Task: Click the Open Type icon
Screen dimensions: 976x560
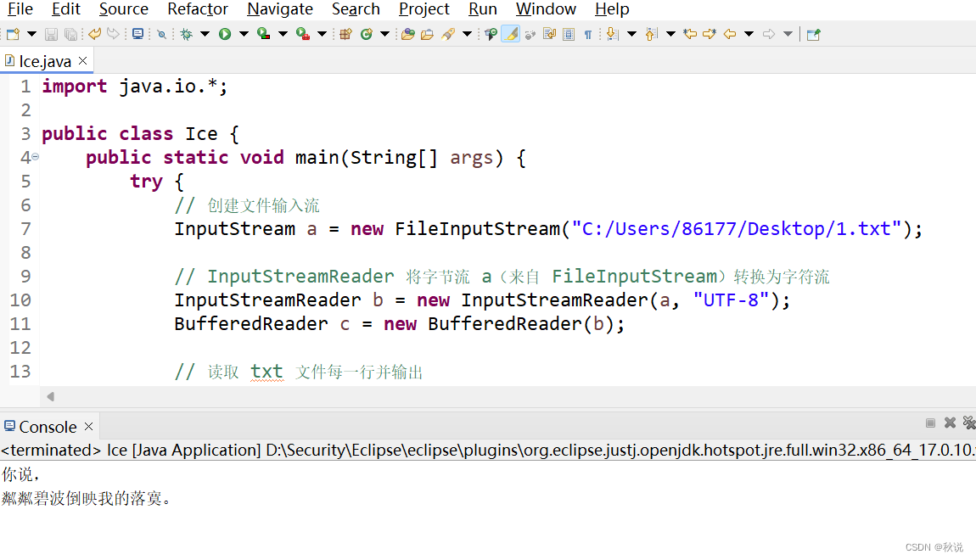Action: click(408, 34)
